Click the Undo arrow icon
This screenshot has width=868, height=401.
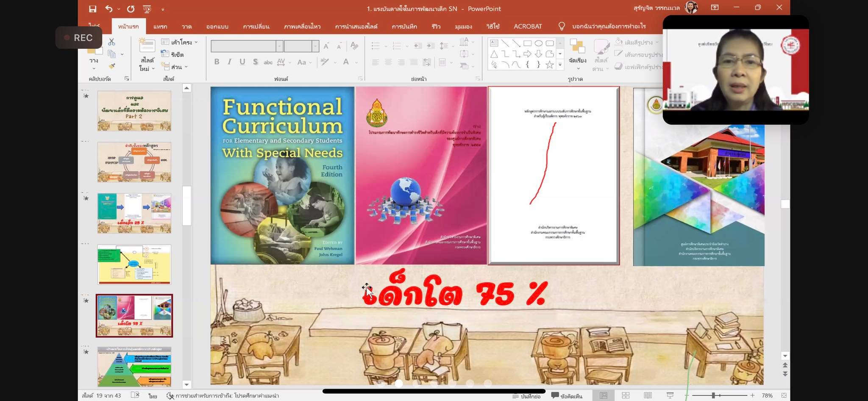point(109,8)
